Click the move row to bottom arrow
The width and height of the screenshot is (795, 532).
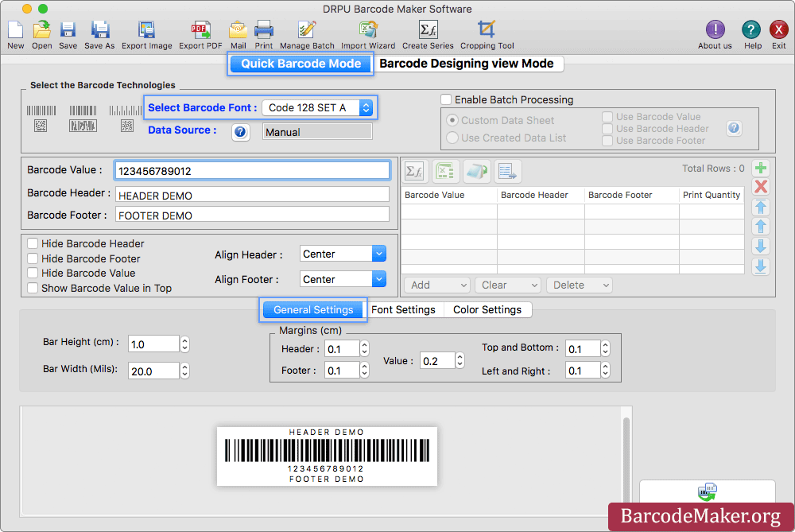761,266
